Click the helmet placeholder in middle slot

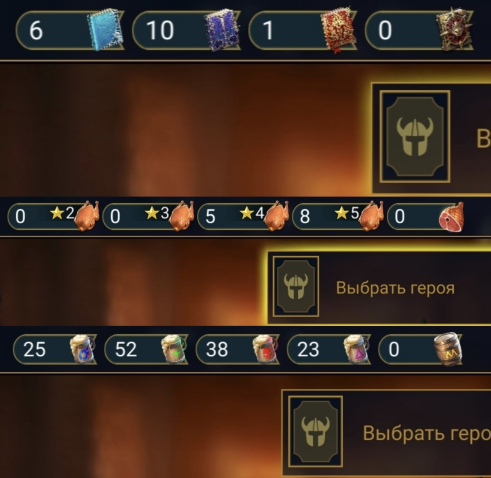(x=296, y=287)
